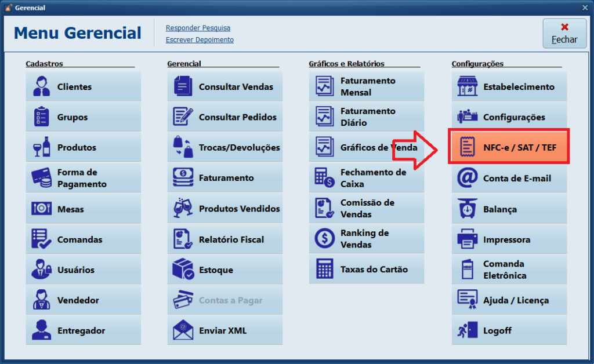Click the Balança scale icon
The image size is (594, 364).
point(467,209)
